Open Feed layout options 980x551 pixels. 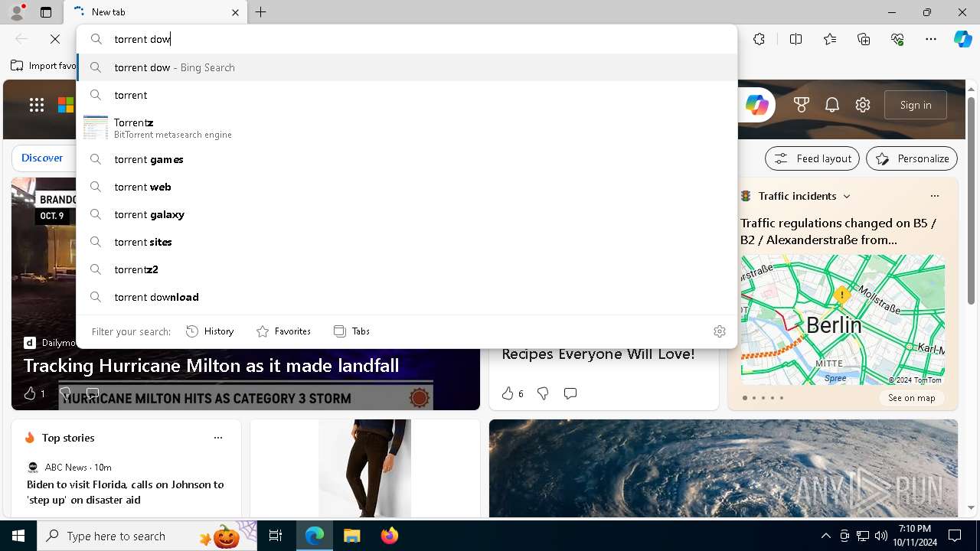click(x=812, y=158)
